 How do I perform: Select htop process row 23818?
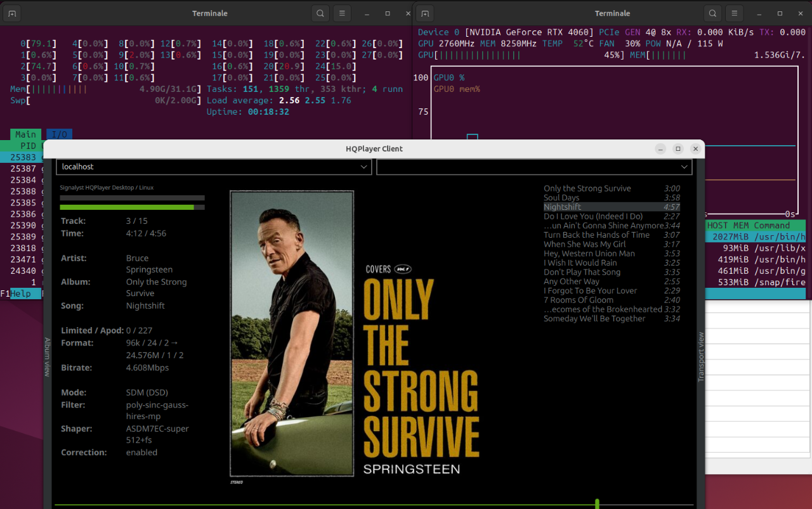coord(23,248)
